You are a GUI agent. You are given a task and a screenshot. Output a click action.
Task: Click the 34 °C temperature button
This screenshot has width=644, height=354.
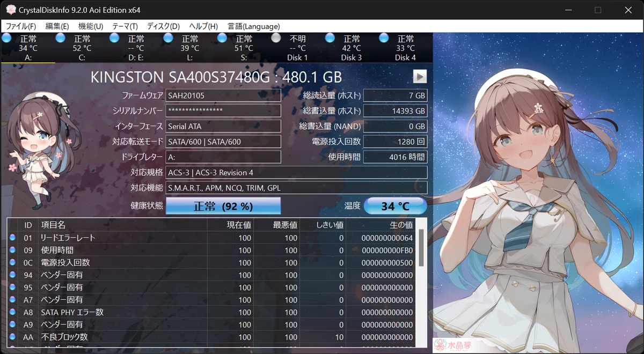(x=396, y=206)
